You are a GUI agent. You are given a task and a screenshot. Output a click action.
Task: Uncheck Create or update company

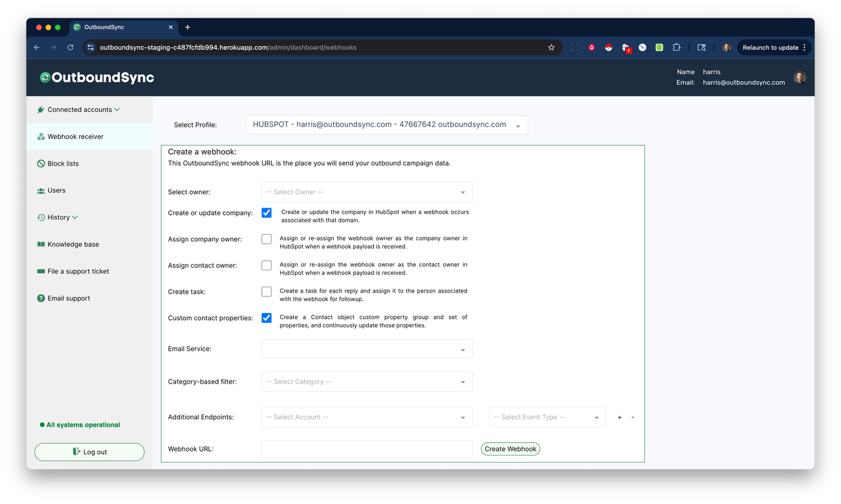click(266, 212)
